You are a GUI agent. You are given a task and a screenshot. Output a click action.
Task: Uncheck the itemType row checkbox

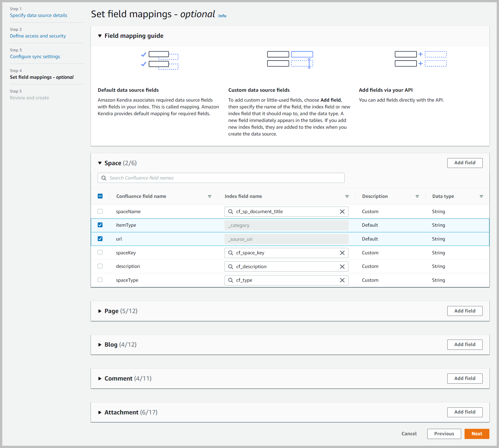tap(100, 225)
